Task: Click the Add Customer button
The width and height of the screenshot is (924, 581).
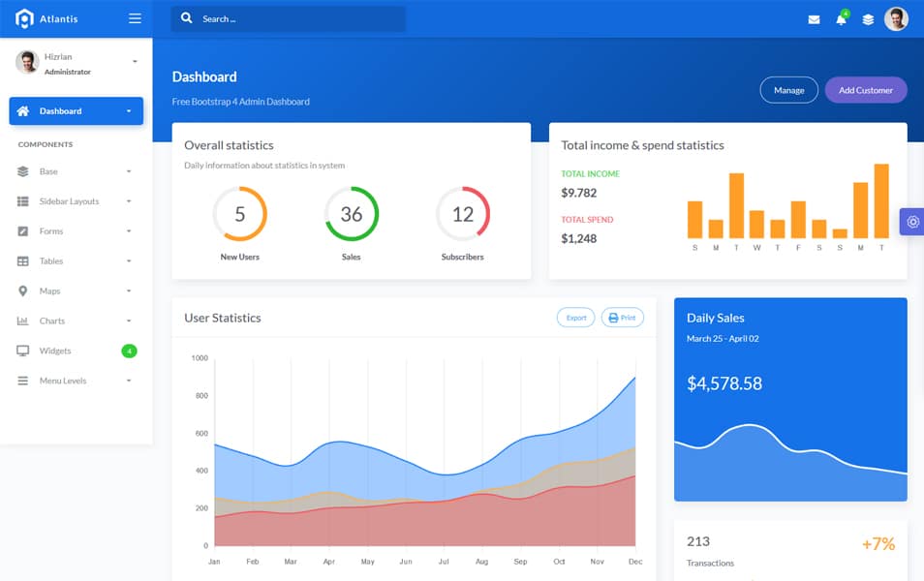Action: 865,90
